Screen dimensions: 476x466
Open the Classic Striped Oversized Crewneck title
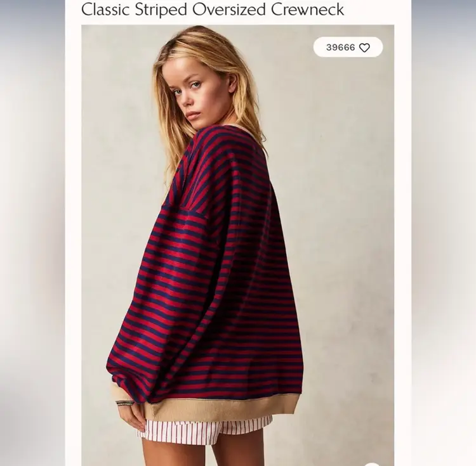[x=213, y=9]
